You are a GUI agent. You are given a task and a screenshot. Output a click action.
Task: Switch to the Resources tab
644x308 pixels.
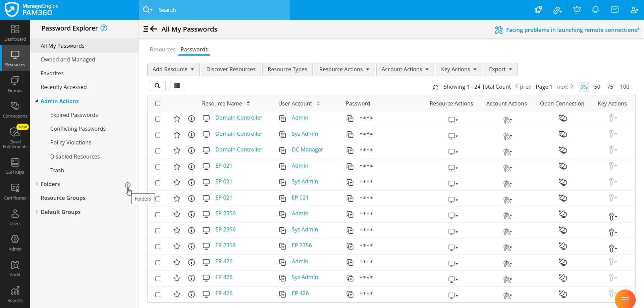(x=163, y=49)
